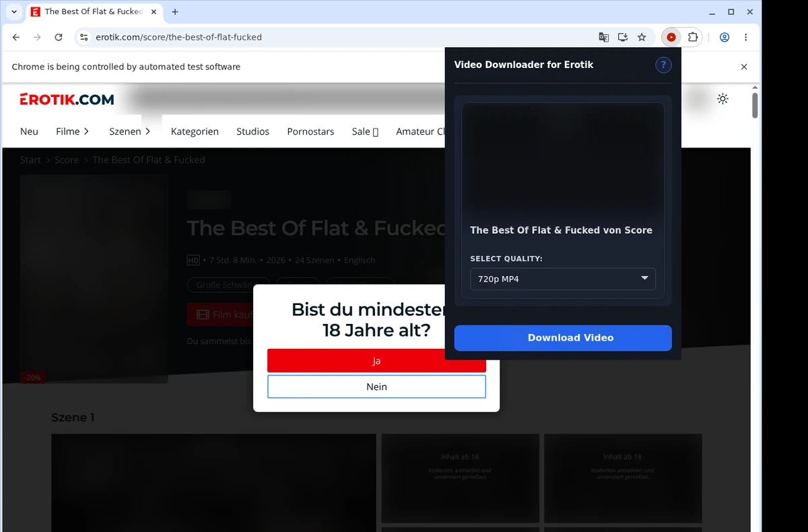Maximize the Chrome window
808x532 pixels.
(731, 11)
